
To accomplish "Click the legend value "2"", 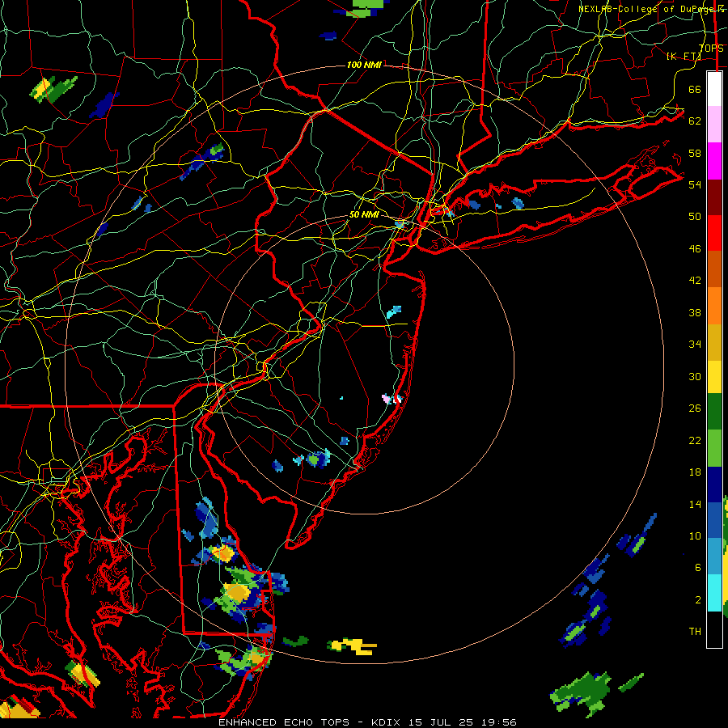I will click(x=697, y=600).
